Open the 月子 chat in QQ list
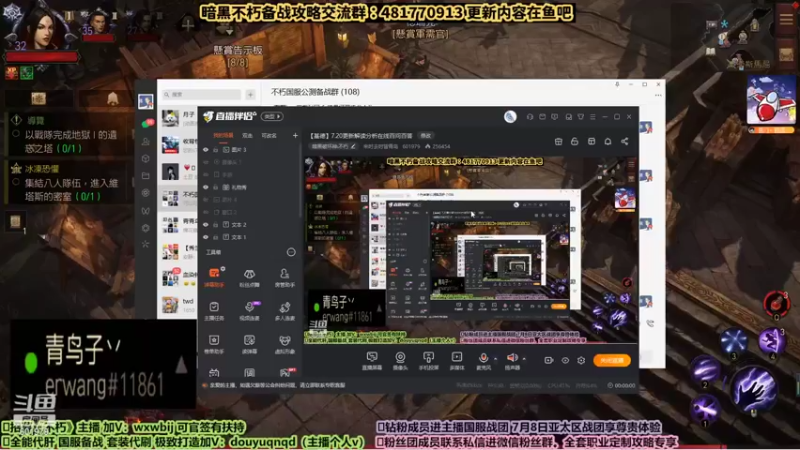The height and width of the screenshot is (450, 800). point(177,118)
